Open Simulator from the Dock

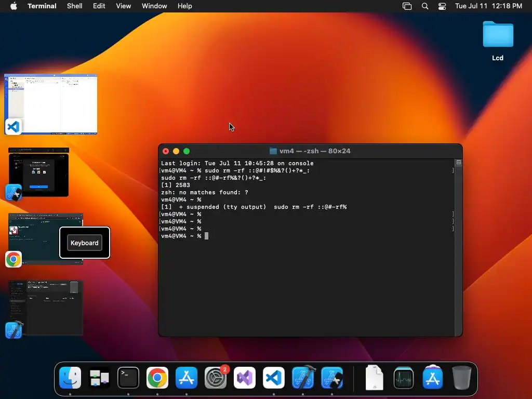point(332,378)
